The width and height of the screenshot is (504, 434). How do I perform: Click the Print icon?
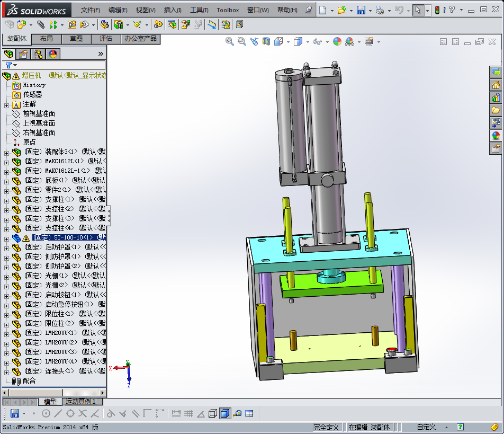[380, 10]
